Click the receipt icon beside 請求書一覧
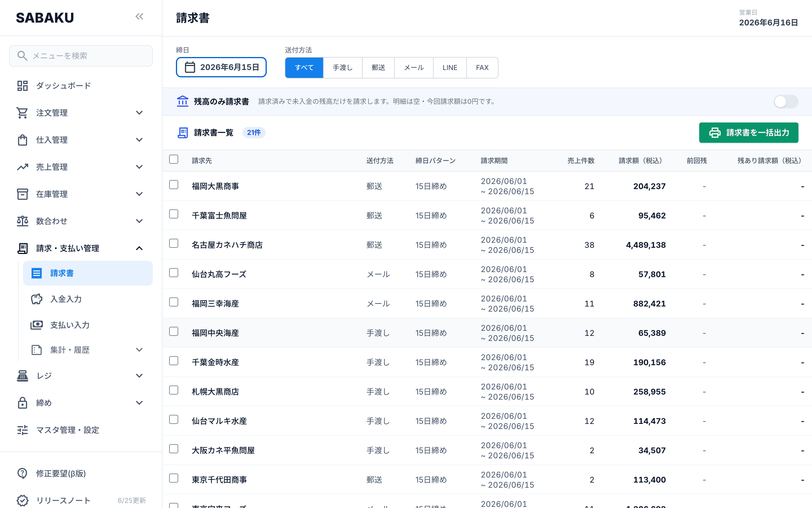The height and width of the screenshot is (508, 812). pos(182,133)
